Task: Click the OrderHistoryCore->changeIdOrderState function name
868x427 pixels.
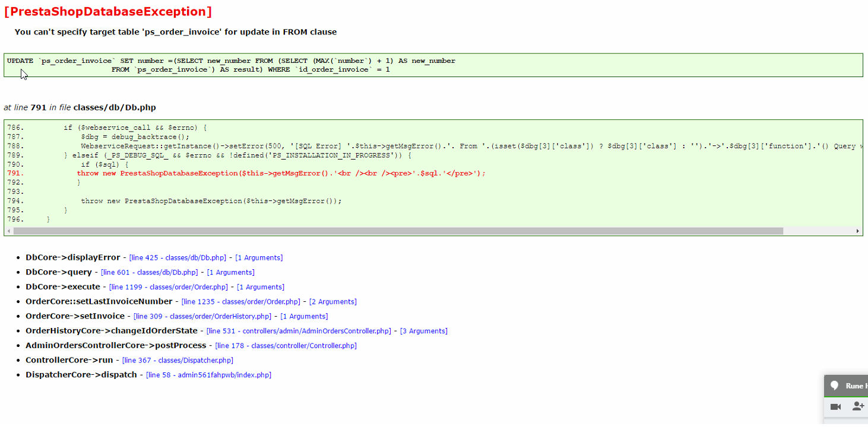Action: tap(112, 331)
